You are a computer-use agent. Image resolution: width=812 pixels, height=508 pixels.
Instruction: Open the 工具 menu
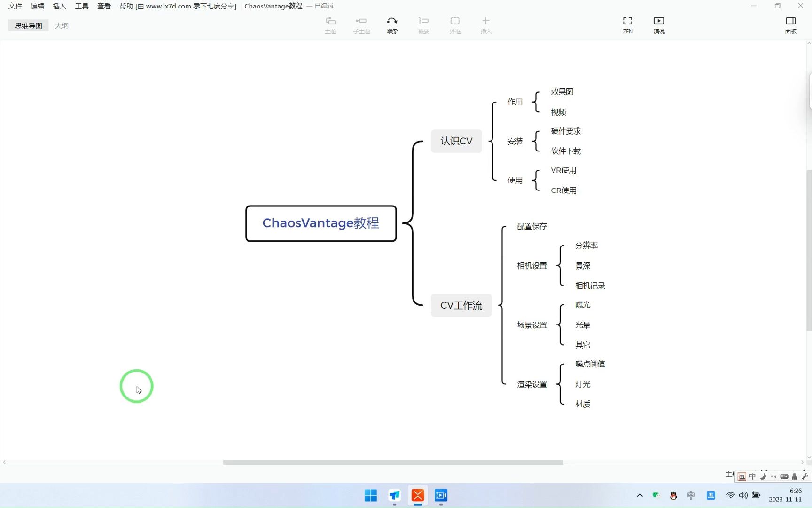coord(82,6)
